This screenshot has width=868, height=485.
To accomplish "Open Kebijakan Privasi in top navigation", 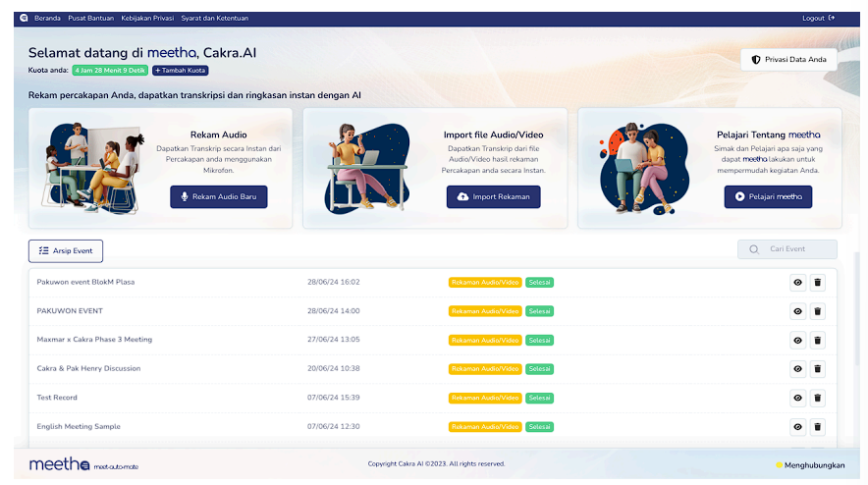I will [147, 19].
